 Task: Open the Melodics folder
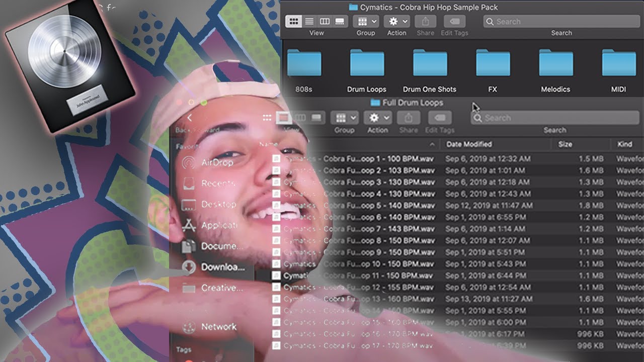tap(555, 71)
